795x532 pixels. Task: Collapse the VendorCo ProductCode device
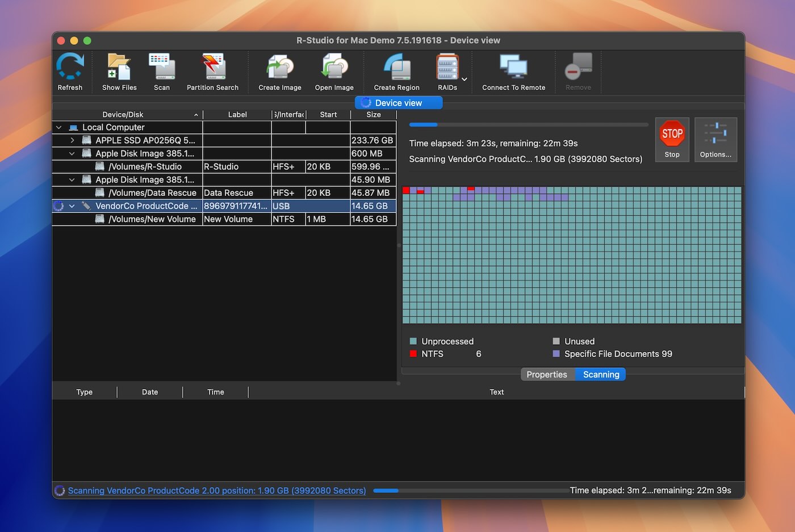pos(72,206)
